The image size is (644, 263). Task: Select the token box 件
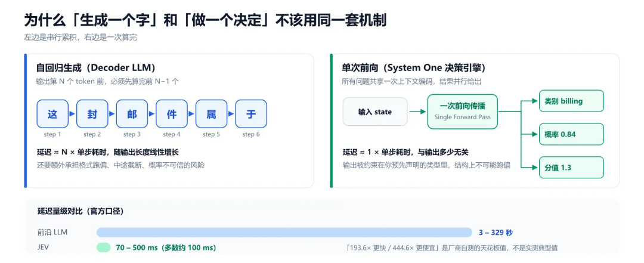172,114
